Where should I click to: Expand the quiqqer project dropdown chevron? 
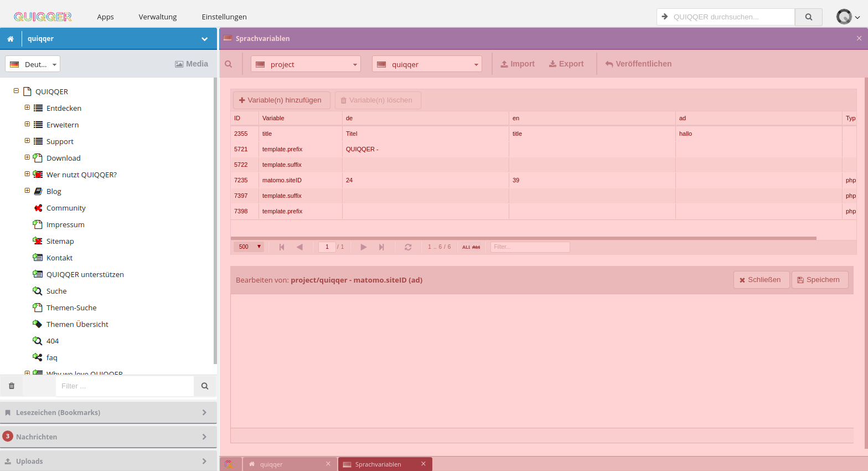pyautogui.click(x=205, y=39)
